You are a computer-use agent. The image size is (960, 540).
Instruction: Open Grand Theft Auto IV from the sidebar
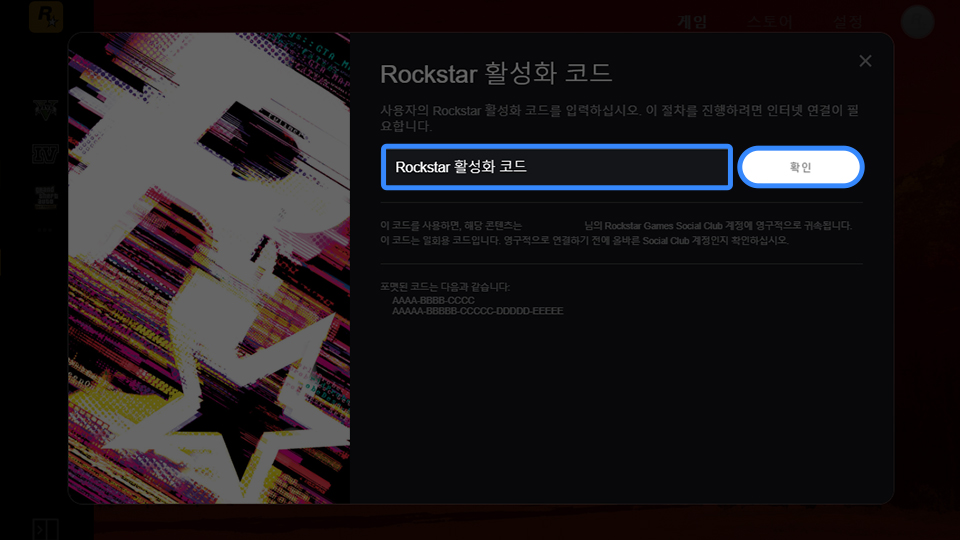[x=45, y=154]
